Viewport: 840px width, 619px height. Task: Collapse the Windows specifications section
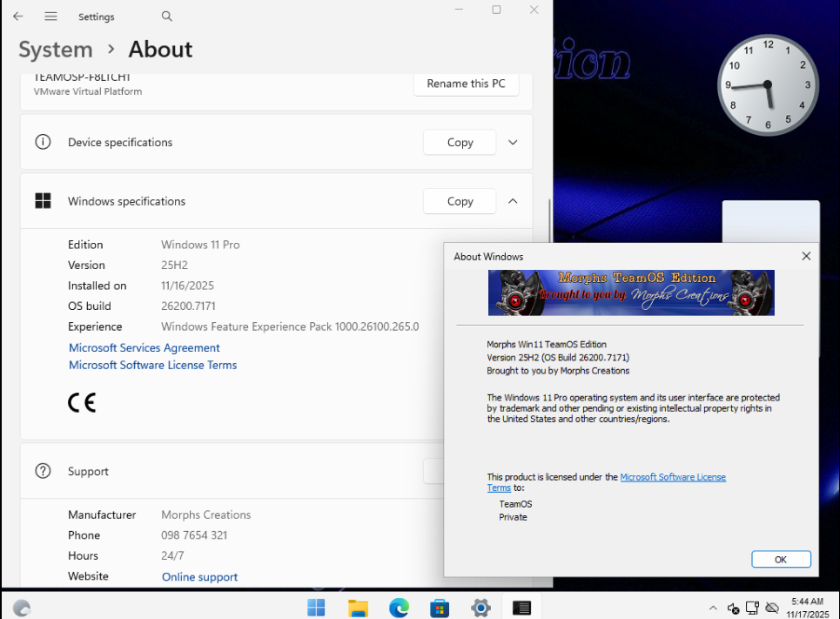[513, 201]
